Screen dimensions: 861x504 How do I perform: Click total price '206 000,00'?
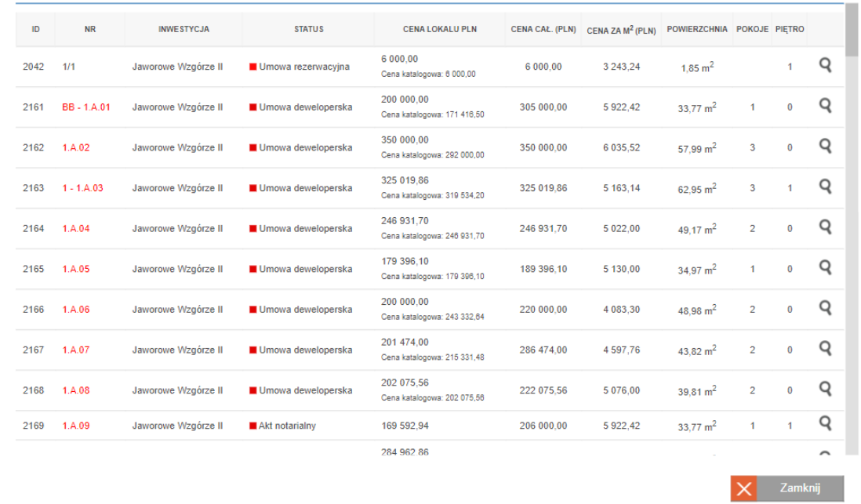coord(543,426)
